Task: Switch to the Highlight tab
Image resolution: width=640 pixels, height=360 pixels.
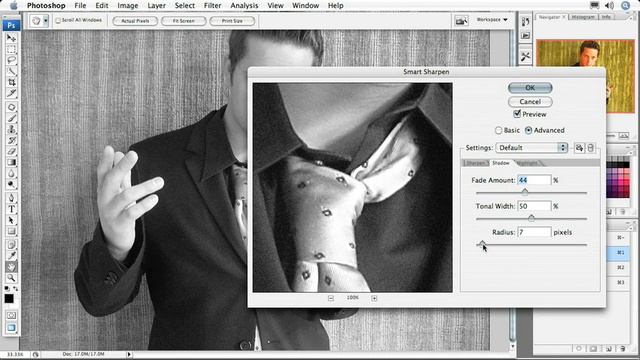Action: coord(527,163)
